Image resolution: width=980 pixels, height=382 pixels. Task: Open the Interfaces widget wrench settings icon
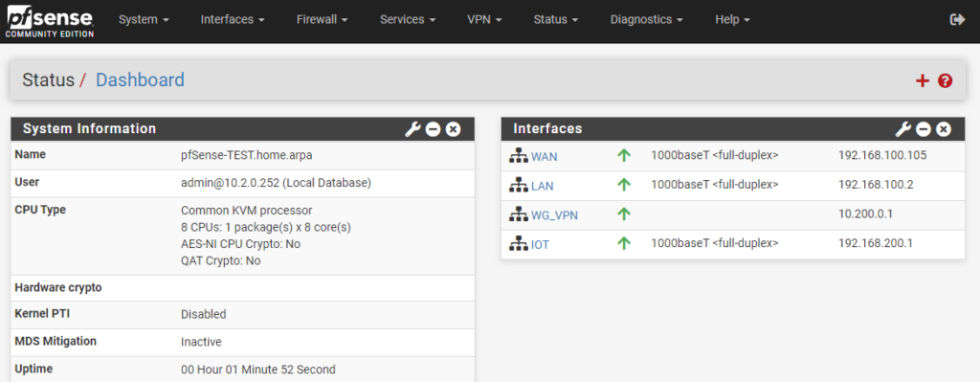tap(903, 129)
